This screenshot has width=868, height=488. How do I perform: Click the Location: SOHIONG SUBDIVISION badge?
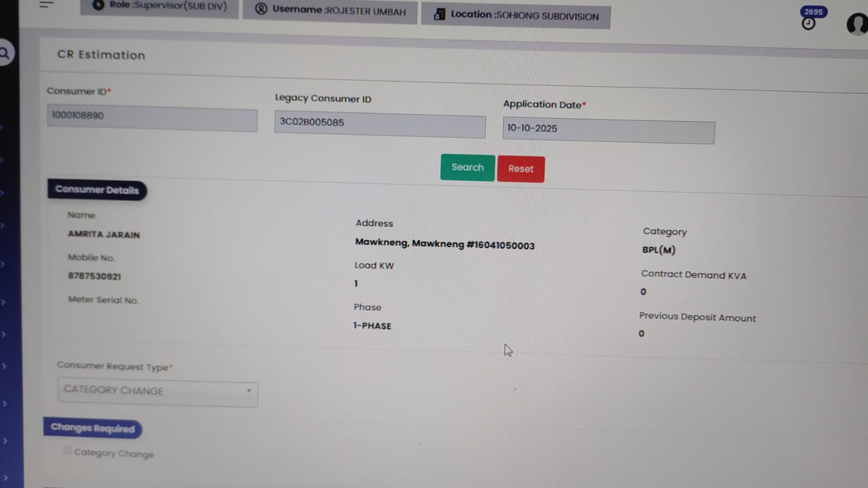(x=516, y=16)
